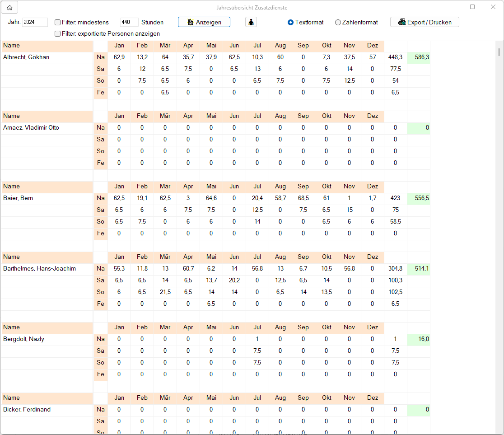
Task: Click the vertical scrollbar thumb
Action: click(499, 51)
